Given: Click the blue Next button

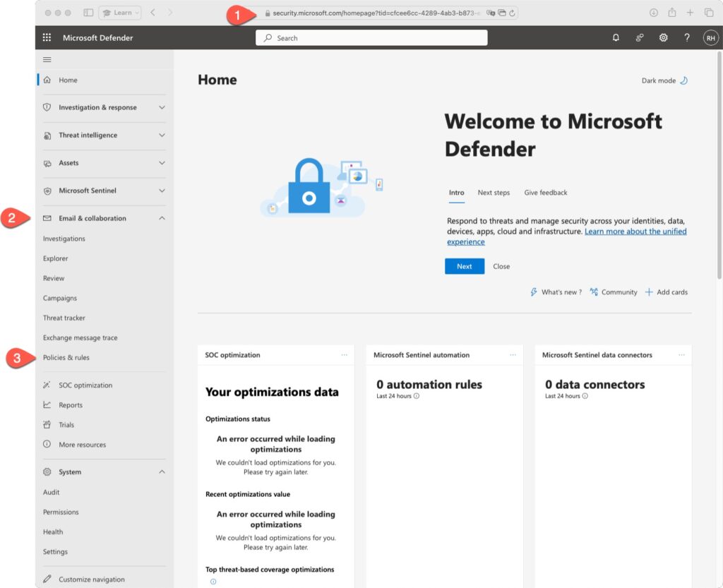Looking at the screenshot, I should point(464,266).
